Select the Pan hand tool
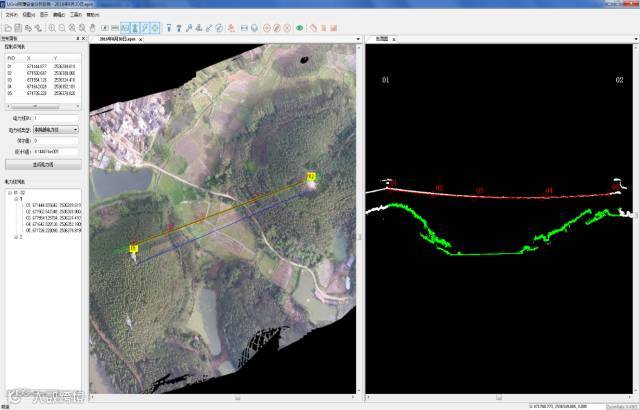 click(93, 28)
